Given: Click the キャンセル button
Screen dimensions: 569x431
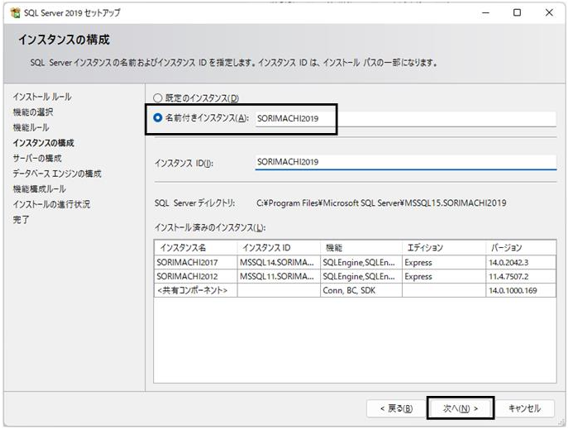Looking at the screenshot, I should point(524,409).
